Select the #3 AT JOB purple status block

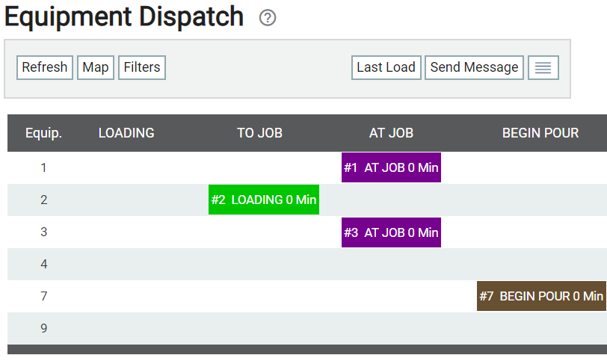(x=391, y=232)
